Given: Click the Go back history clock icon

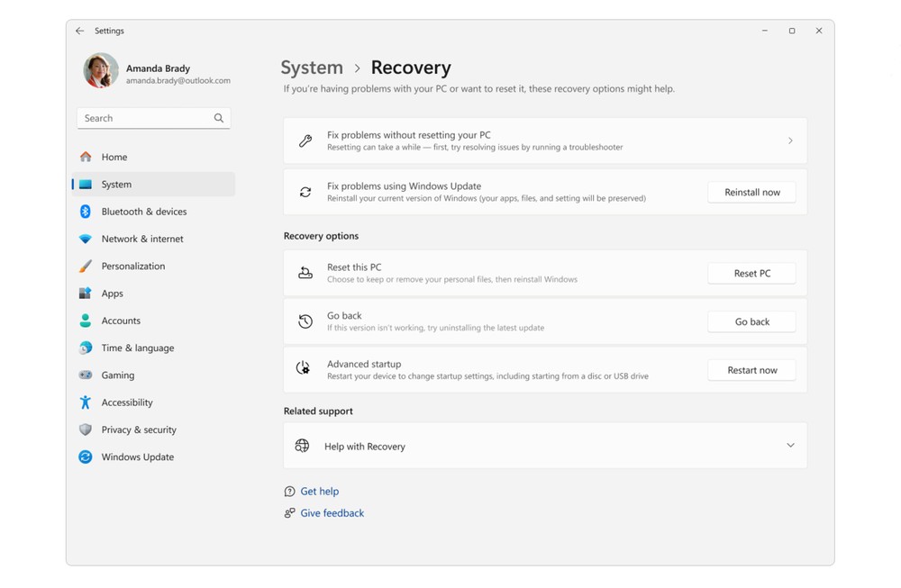Looking at the screenshot, I should 305,321.
